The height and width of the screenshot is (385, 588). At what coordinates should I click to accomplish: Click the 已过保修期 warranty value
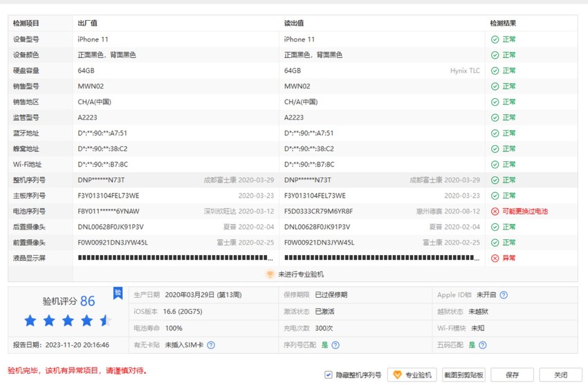click(x=331, y=295)
